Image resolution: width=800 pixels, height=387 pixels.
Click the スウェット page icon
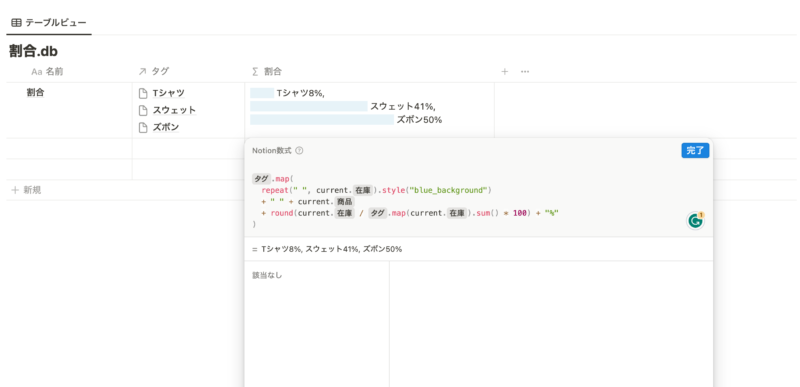tap(143, 110)
